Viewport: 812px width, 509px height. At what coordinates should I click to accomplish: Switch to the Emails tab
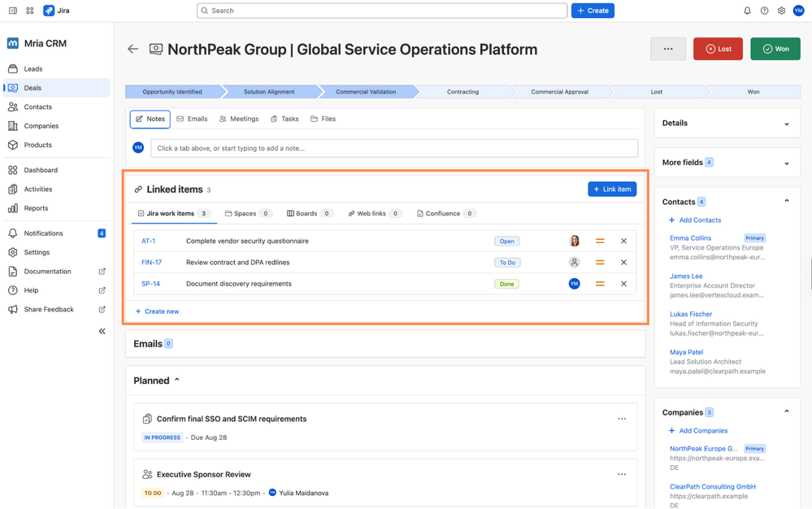tap(192, 119)
